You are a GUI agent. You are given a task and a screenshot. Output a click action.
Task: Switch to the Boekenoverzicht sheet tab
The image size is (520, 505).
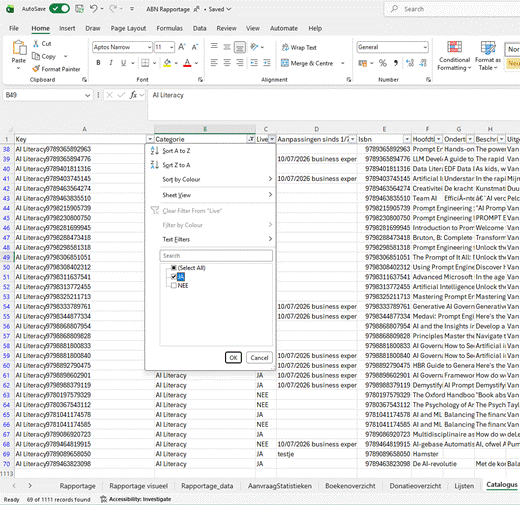[x=350, y=486]
